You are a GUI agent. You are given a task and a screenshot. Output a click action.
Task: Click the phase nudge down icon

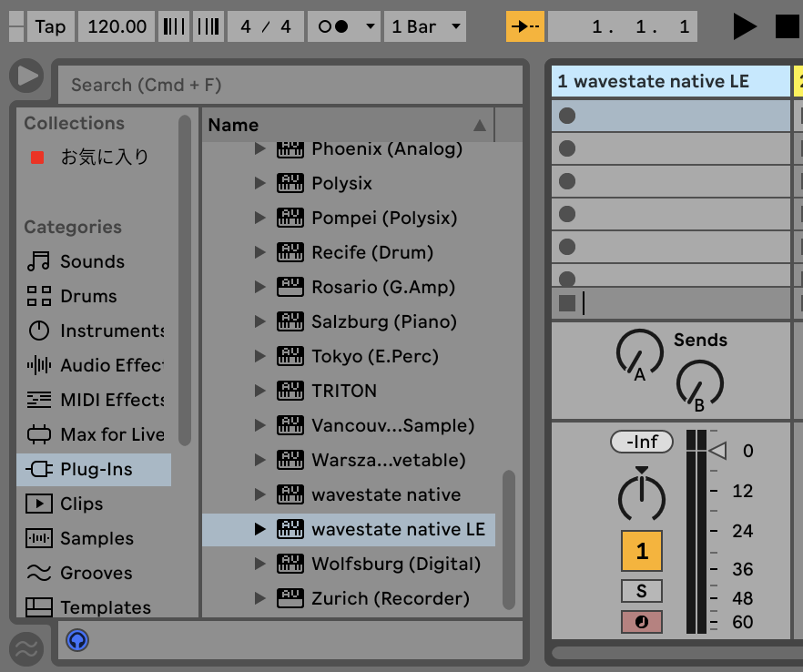click(x=174, y=26)
